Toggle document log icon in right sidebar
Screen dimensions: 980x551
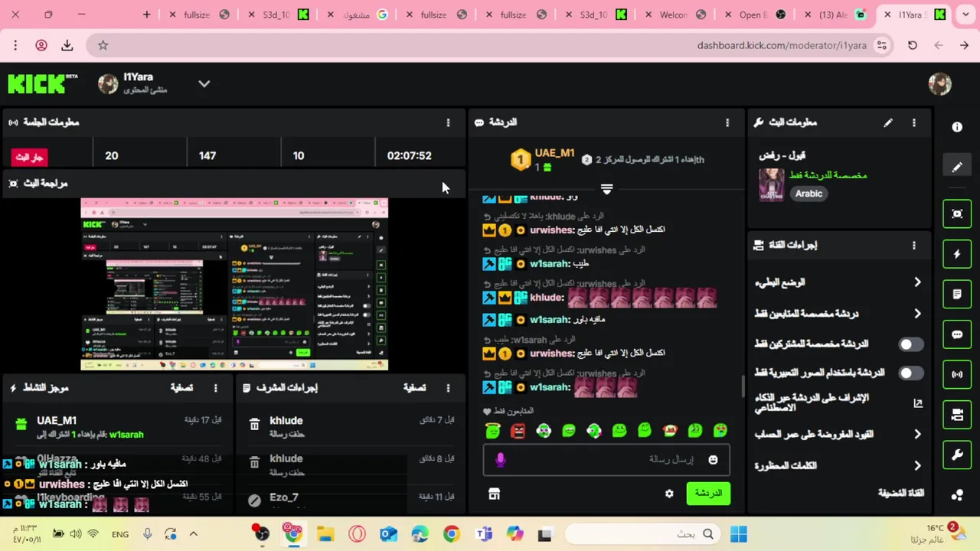(x=957, y=294)
